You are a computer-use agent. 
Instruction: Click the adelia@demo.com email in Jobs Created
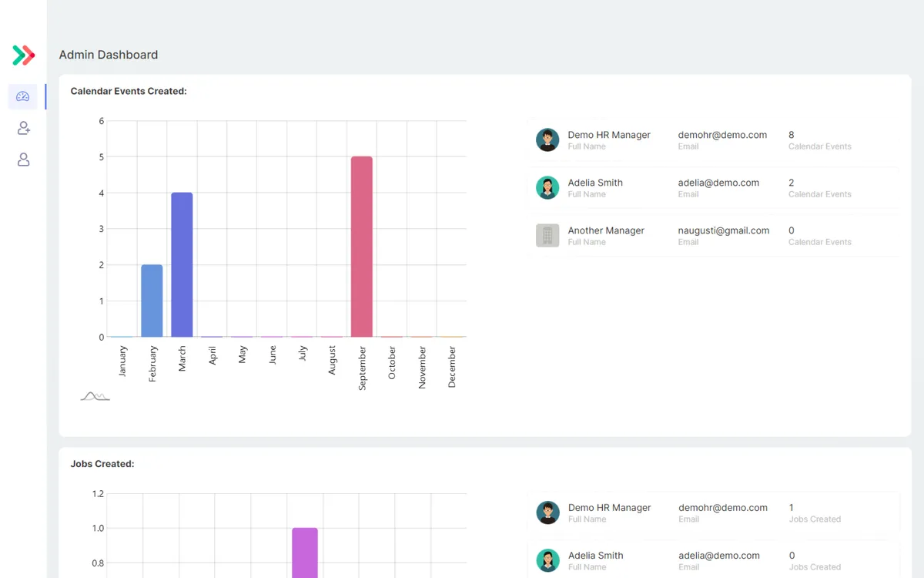click(719, 556)
